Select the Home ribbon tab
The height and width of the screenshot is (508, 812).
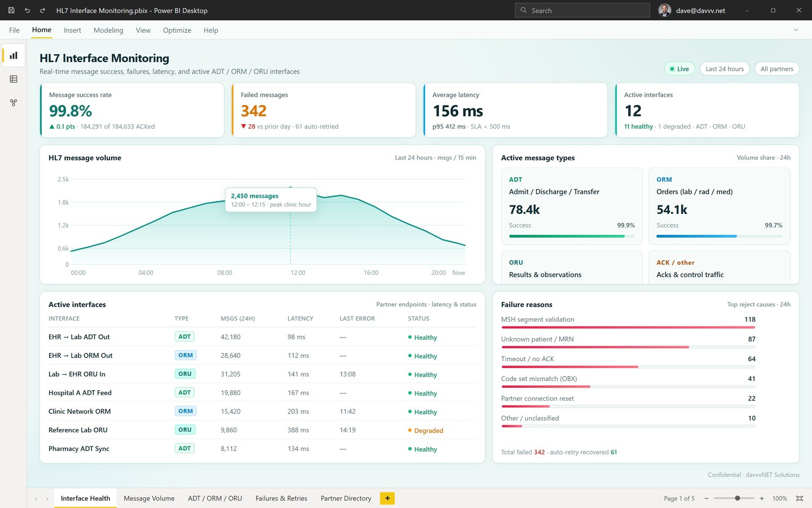42,30
